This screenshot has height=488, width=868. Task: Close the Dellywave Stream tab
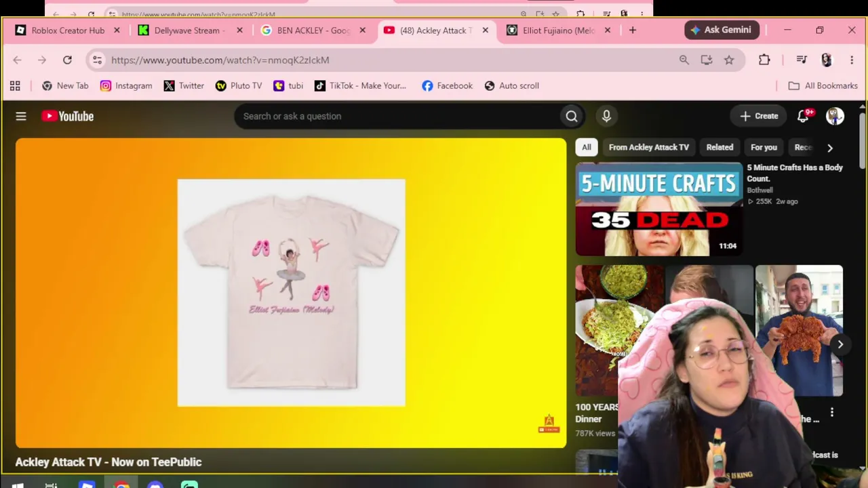(239, 30)
